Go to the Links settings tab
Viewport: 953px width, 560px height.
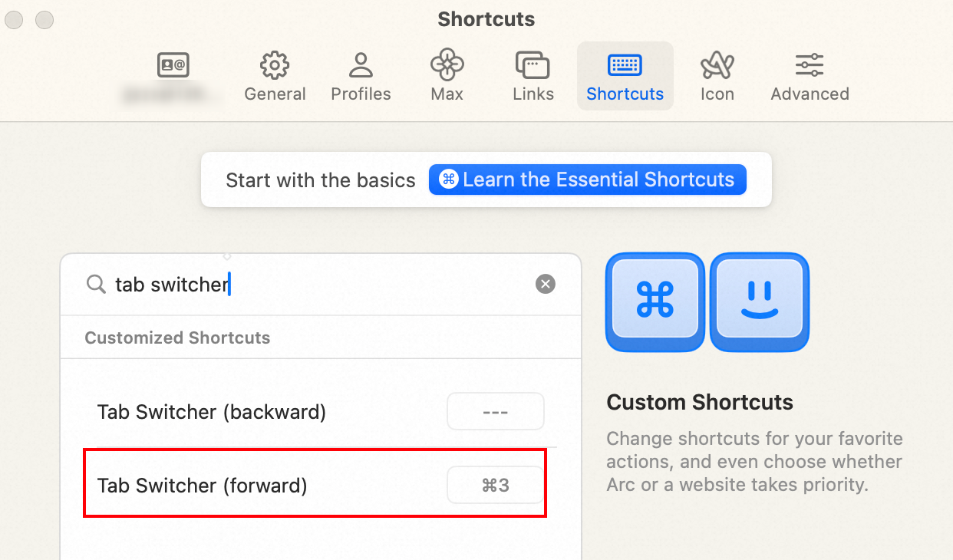point(533,76)
